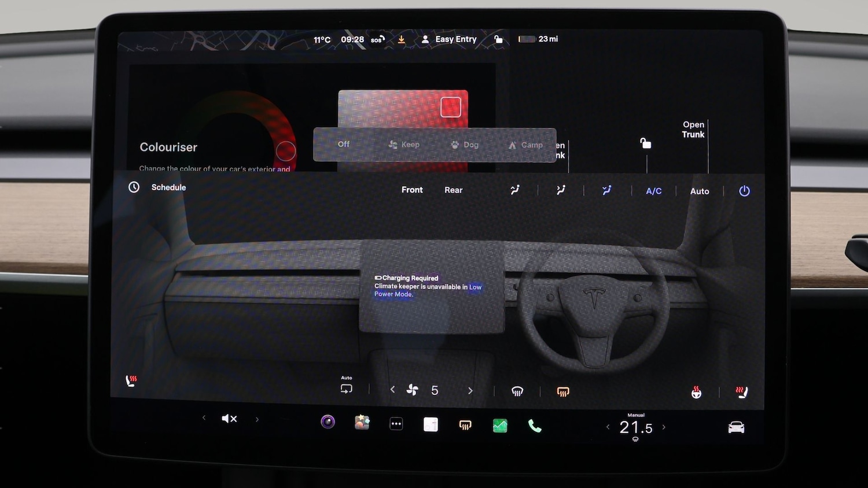Select Dog mode in climate keeper

click(x=465, y=145)
